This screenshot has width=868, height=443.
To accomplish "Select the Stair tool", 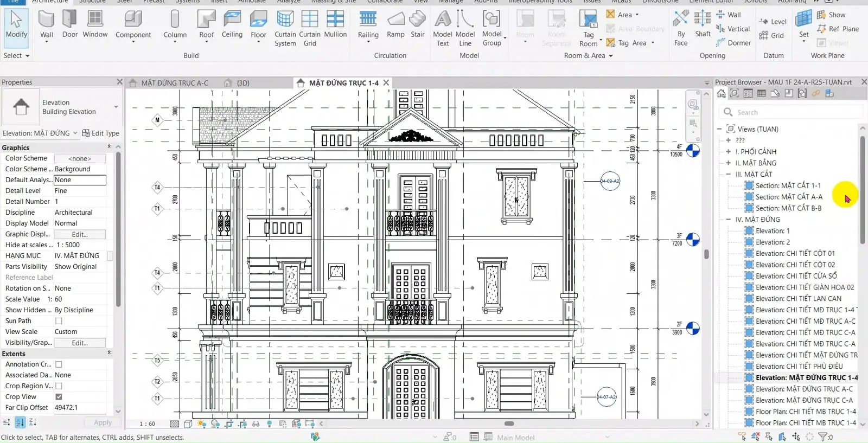I will tap(417, 24).
